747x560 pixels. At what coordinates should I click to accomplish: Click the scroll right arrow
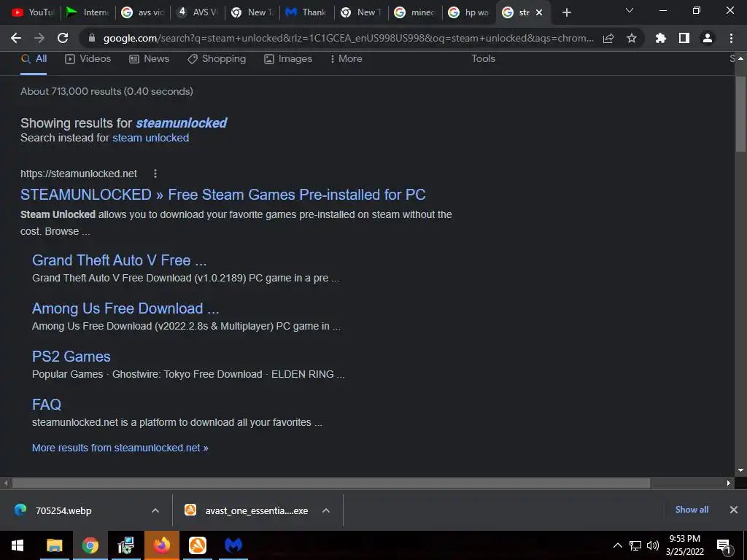729,483
